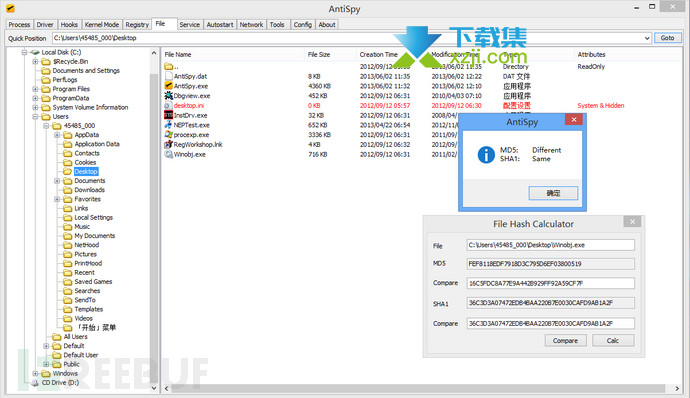The image size is (690, 398).
Task: Expand the Program Files tree node
Action: (36, 89)
